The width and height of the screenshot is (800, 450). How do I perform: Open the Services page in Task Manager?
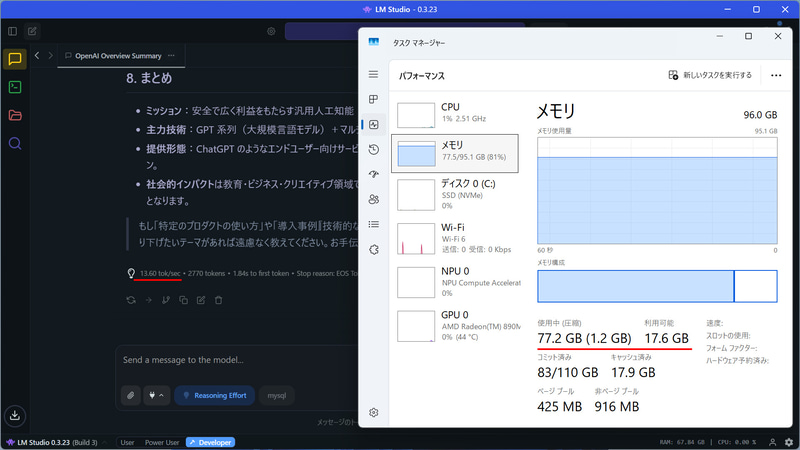click(x=373, y=249)
